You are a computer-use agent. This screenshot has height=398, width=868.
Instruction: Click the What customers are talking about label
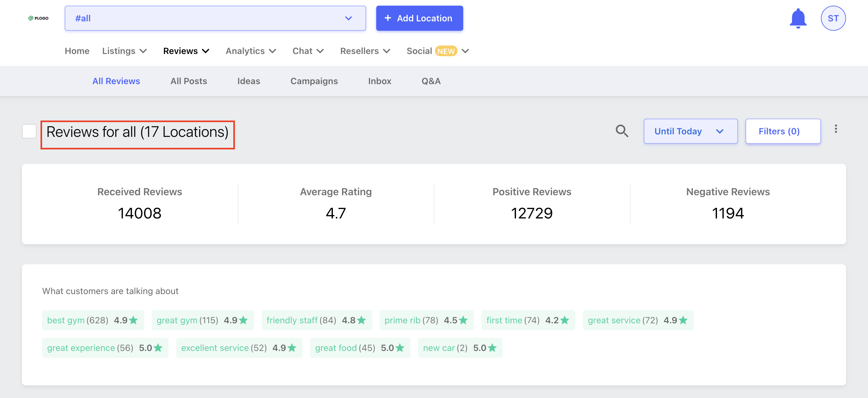110,291
